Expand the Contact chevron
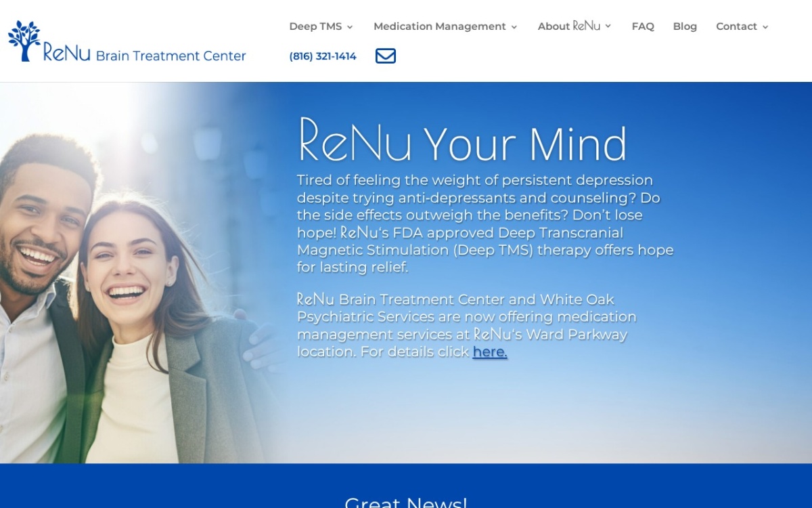The image size is (812, 508). 765,27
